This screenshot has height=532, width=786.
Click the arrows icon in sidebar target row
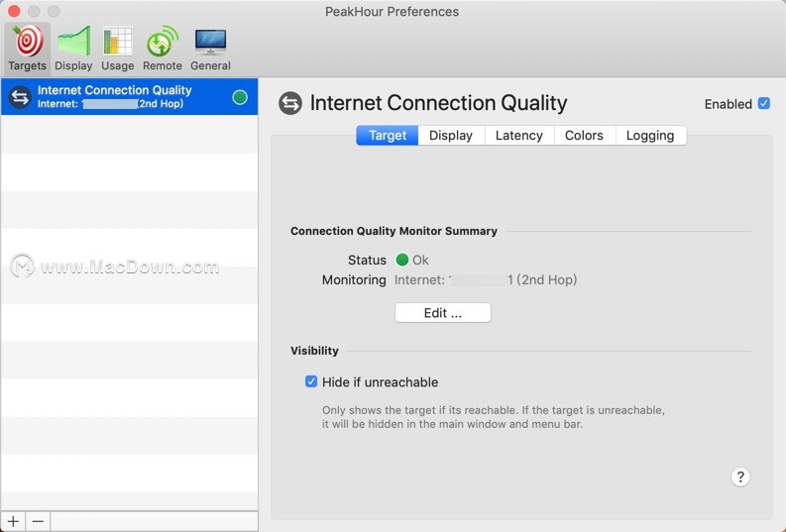tap(20, 97)
